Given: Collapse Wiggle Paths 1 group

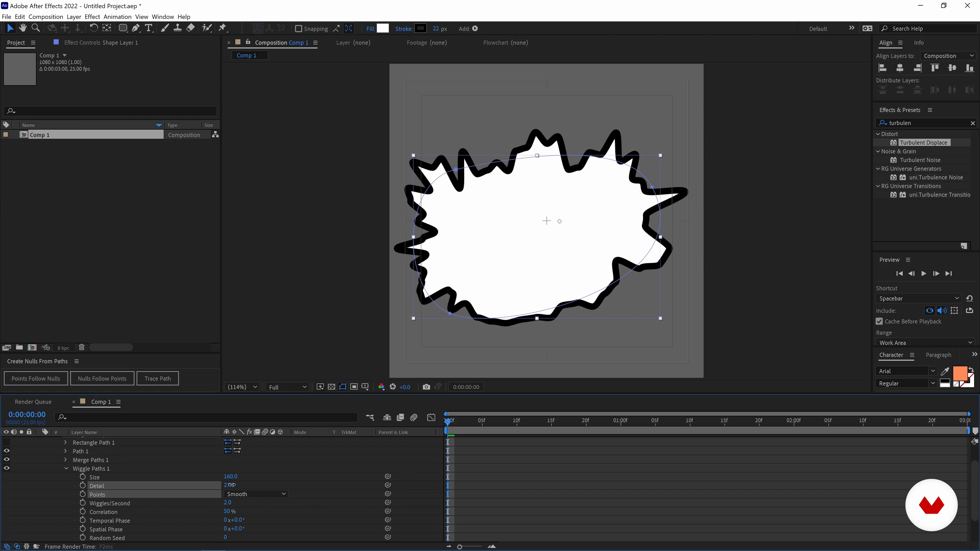Looking at the screenshot, I should [x=66, y=468].
